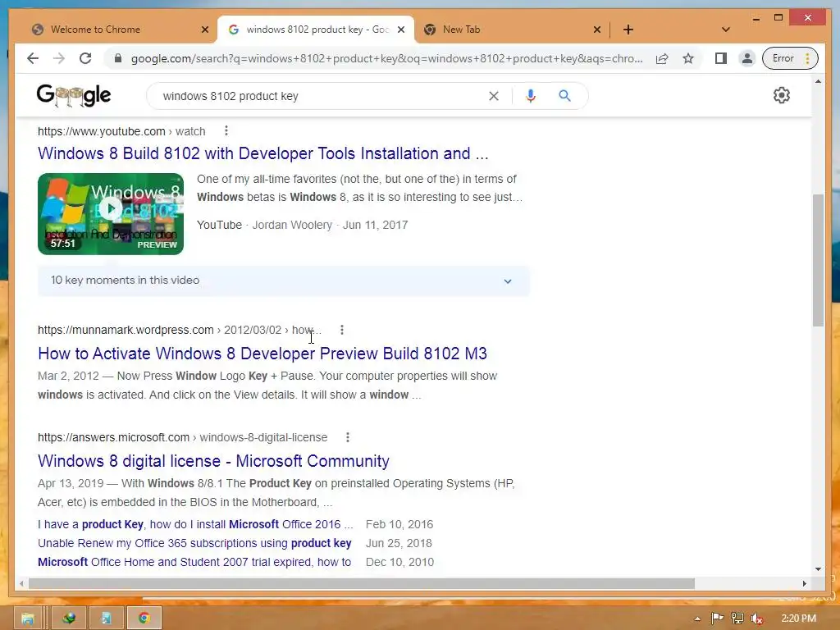Click the scroll left arrow
The width and height of the screenshot is (840, 630).
click(21, 583)
